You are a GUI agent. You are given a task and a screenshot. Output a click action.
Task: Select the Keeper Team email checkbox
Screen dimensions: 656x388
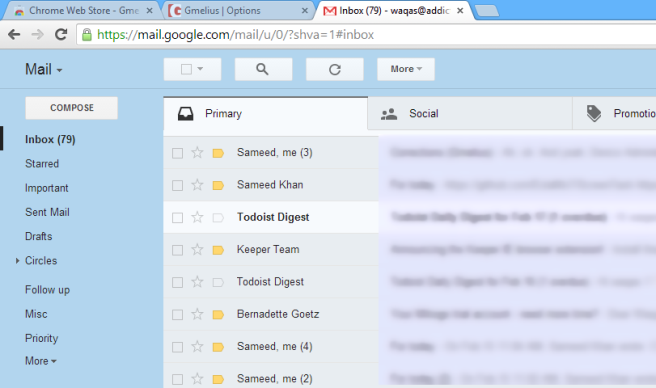177,250
